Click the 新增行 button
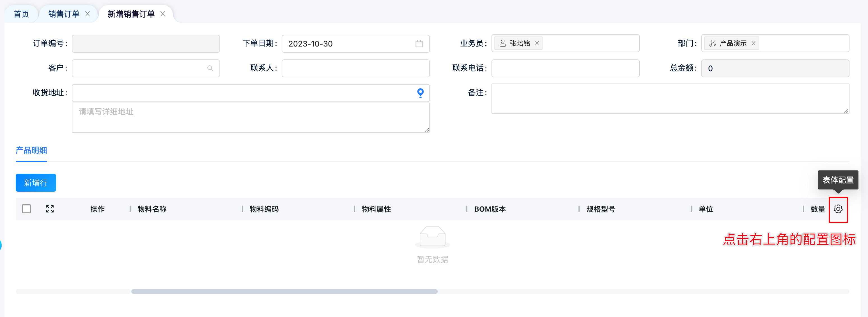 (x=36, y=183)
